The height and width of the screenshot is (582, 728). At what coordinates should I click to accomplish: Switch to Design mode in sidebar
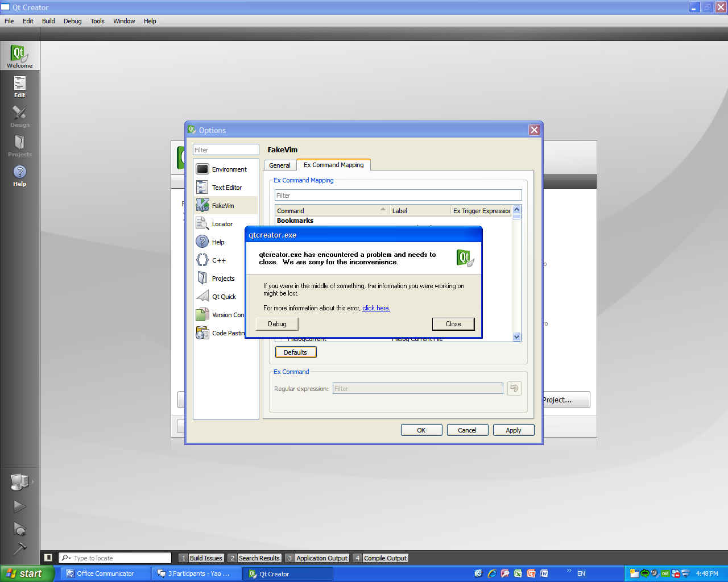point(20,116)
